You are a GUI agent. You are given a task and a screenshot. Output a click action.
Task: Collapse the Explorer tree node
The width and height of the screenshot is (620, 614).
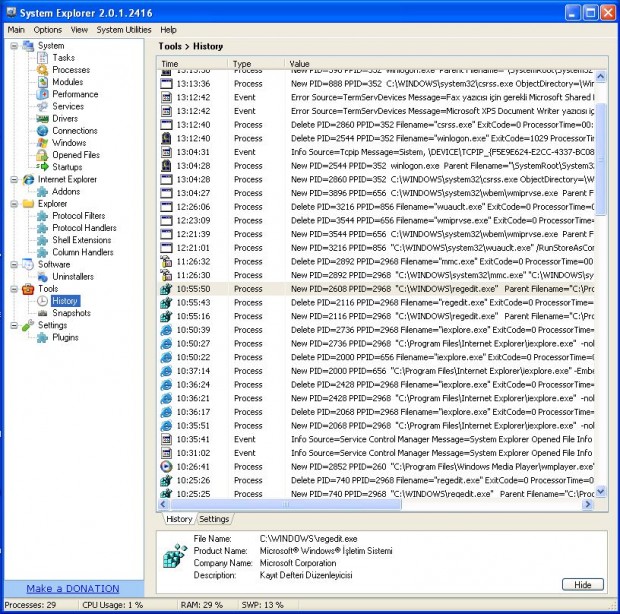pos(14,204)
